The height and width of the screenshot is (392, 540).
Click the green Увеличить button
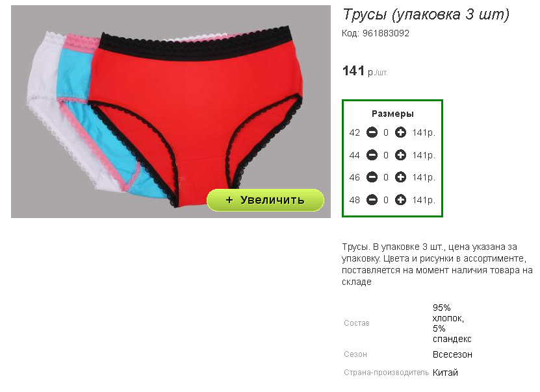[x=265, y=200]
